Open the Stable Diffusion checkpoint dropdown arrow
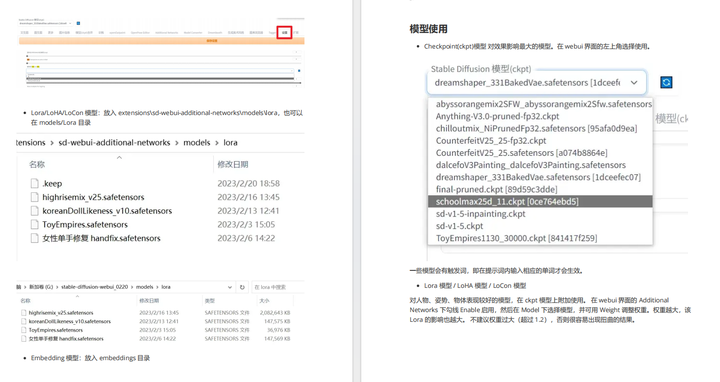This screenshot has width=720, height=382. [x=634, y=83]
